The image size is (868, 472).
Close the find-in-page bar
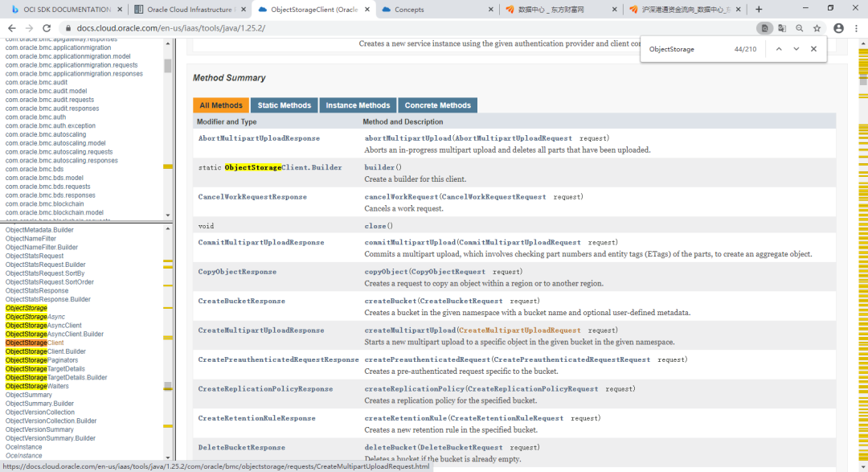click(x=813, y=49)
